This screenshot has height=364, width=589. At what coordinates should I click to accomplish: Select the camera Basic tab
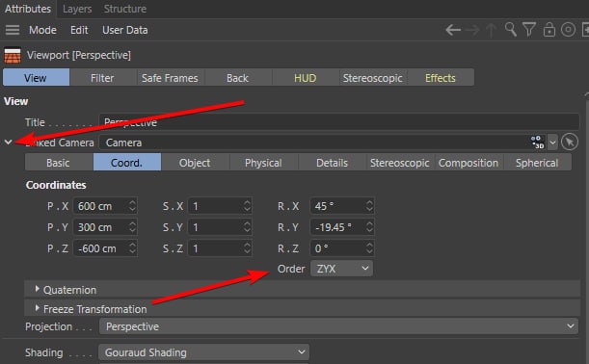(58, 163)
